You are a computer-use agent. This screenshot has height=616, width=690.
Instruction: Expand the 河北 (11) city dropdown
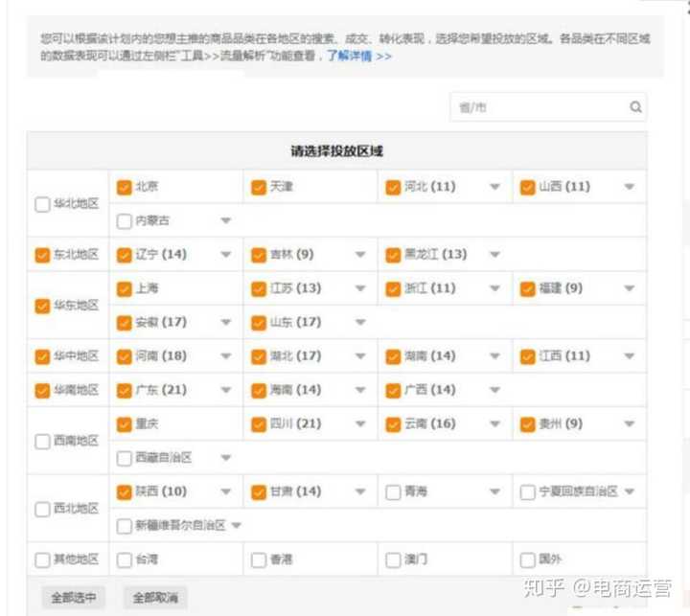coord(495,187)
